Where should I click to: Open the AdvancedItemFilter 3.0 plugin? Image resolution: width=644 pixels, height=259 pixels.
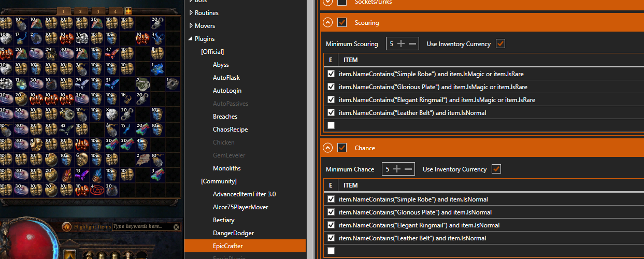point(244,194)
